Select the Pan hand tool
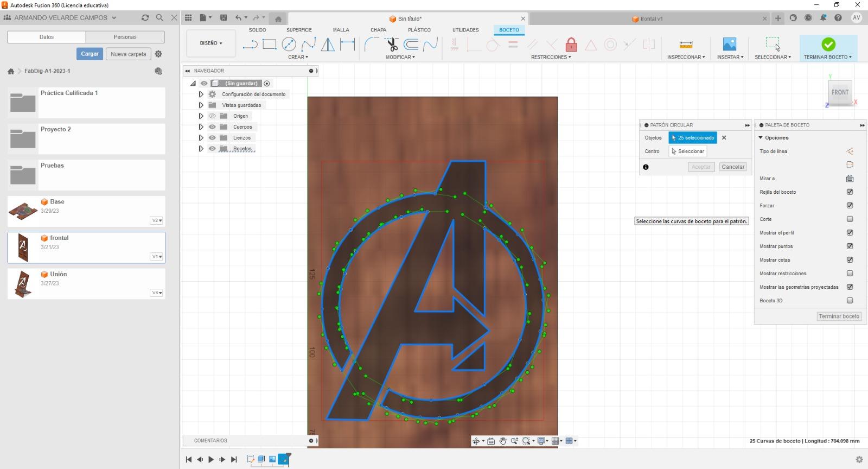Viewport: 868px width, 469px height. coord(502,441)
